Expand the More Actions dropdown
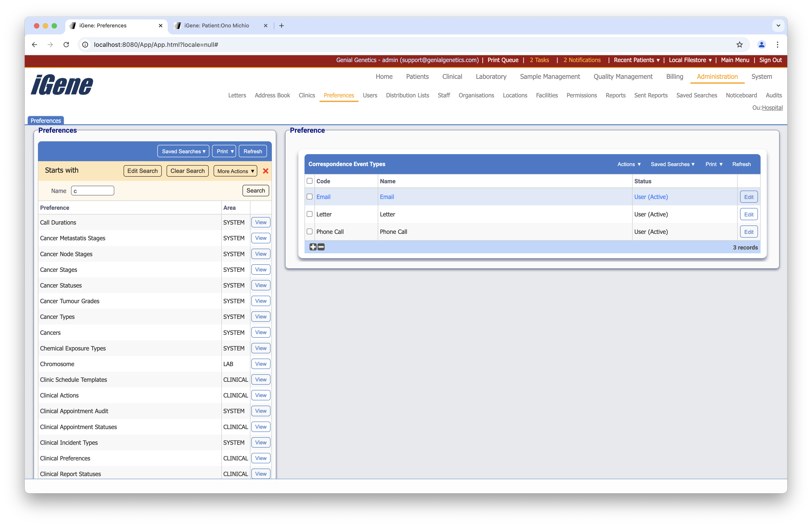 (x=235, y=171)
